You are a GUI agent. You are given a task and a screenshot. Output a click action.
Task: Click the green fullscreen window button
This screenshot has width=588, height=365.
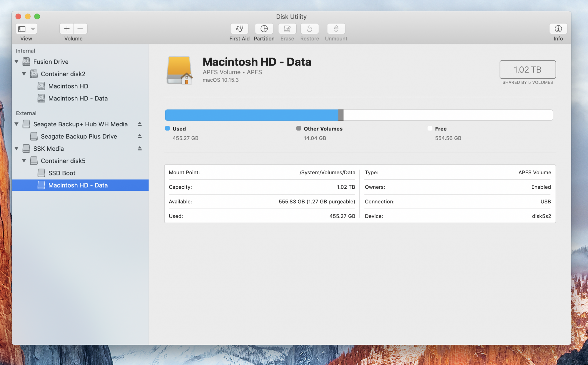click(x=37, y=16)
